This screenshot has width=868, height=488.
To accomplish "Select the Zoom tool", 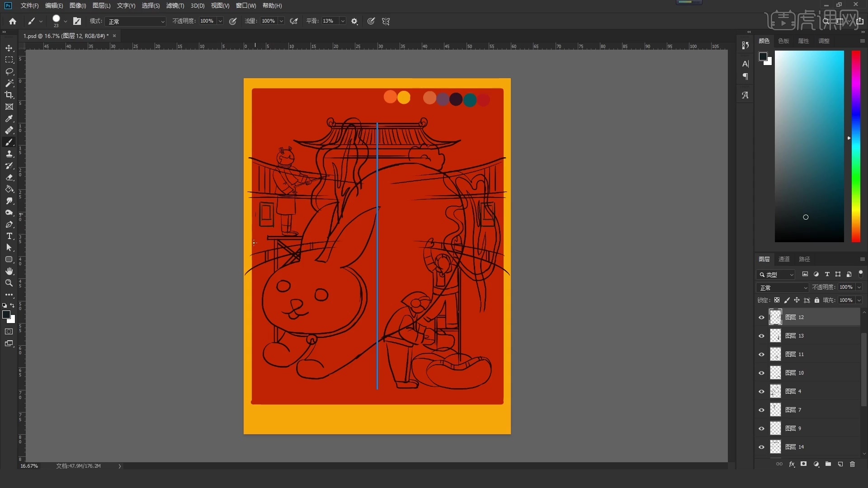I will click(x=9, y=283).
